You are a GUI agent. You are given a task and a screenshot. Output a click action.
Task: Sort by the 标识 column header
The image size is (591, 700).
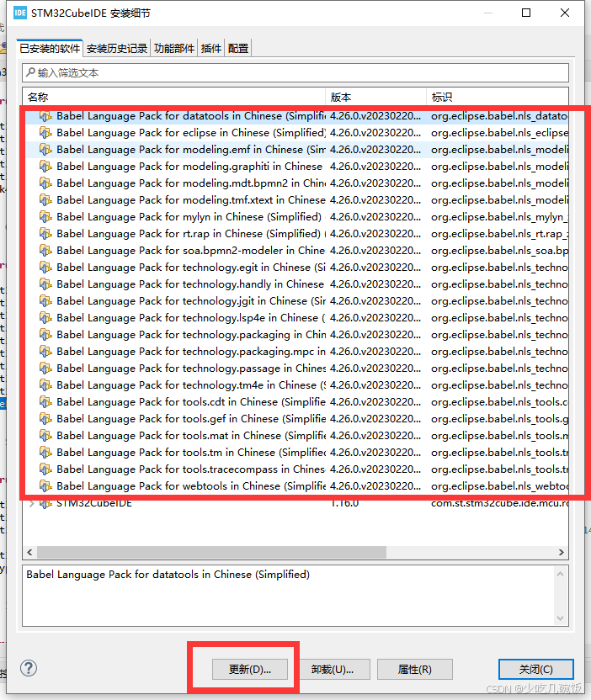(x=498, y=97)
